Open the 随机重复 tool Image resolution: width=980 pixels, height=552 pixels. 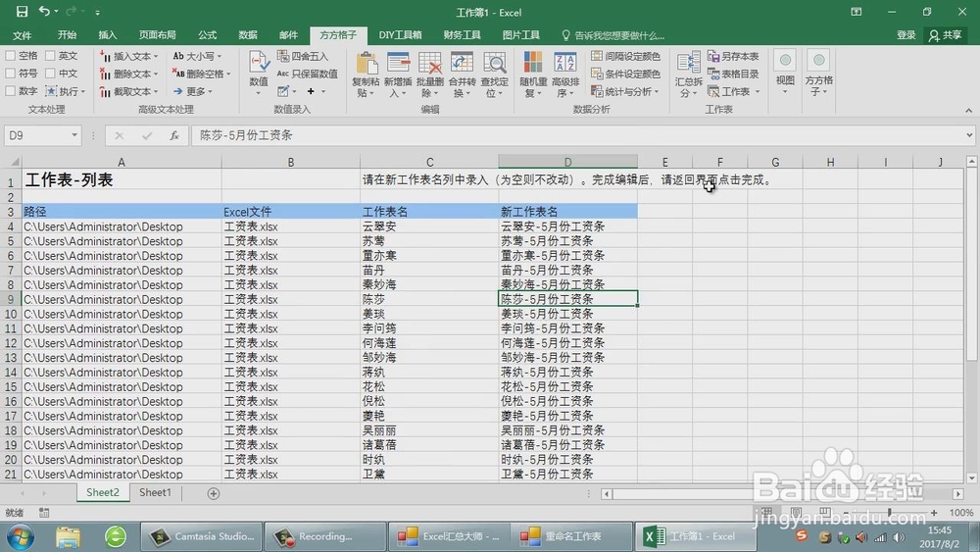[x=533, y=75]
